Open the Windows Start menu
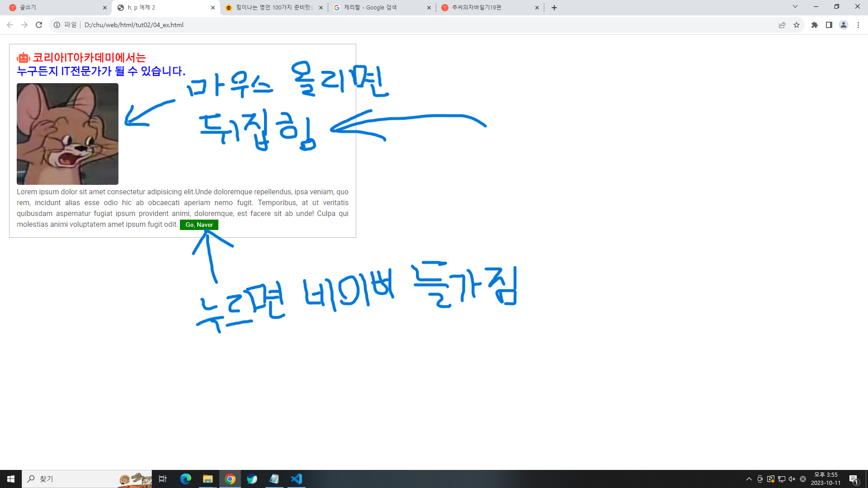Viewport: 868px width, 488px height. pyautogui.click(x=11, y=479)
